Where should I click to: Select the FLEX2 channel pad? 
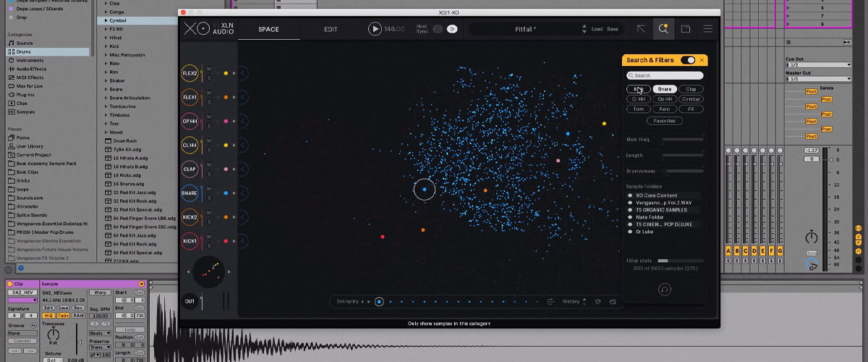190,73
